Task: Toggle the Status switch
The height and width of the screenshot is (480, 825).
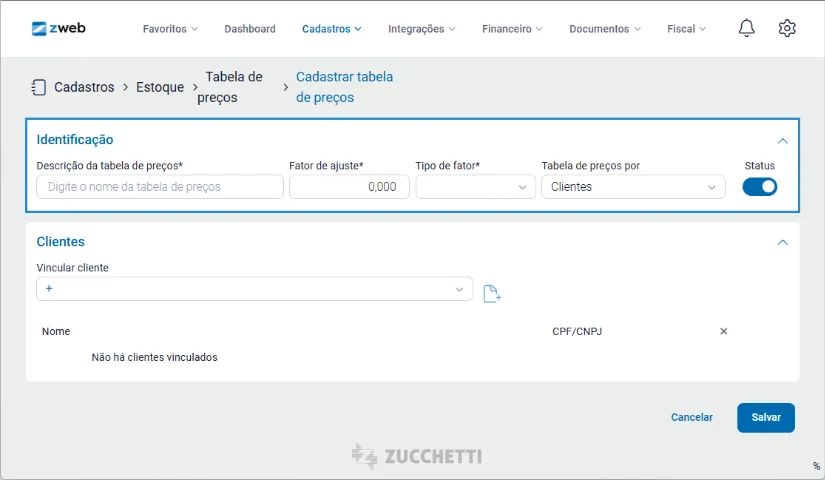Action: [759, 187]
